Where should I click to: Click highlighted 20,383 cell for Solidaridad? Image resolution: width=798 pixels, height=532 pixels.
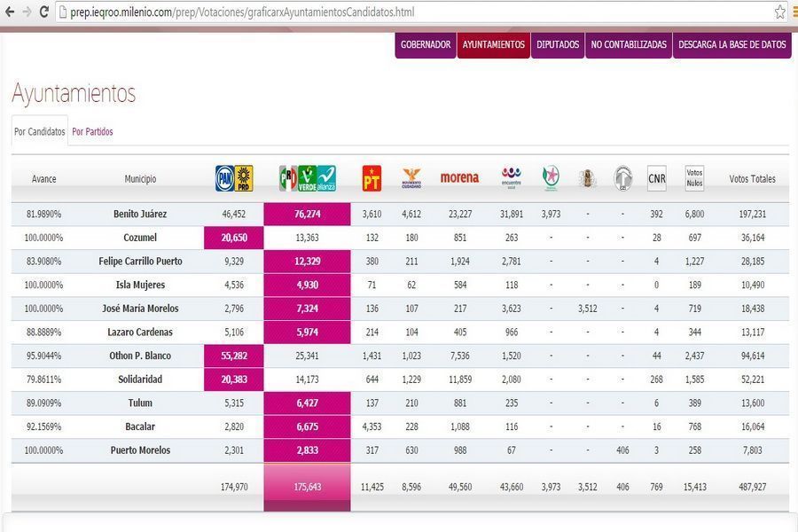tap(233, 379)
